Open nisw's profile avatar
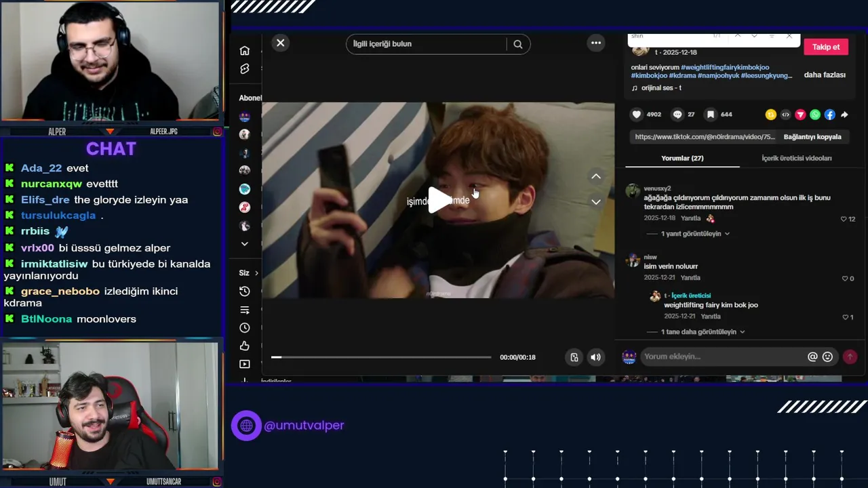The height and width of the screenshot is (488, 868). tap(633, 260)
